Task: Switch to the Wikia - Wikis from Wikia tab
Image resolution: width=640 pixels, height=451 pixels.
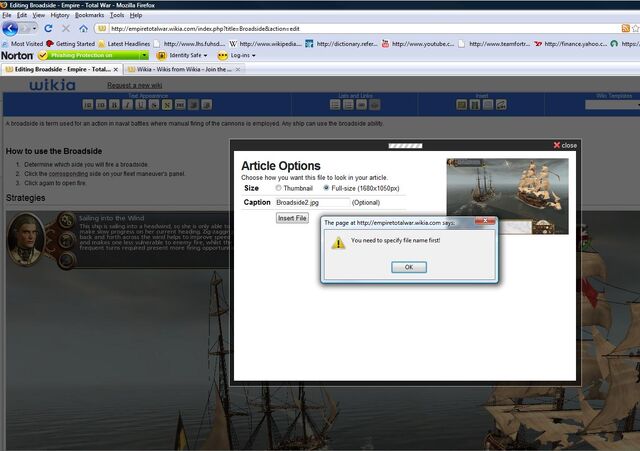Action: click(182, 69)
